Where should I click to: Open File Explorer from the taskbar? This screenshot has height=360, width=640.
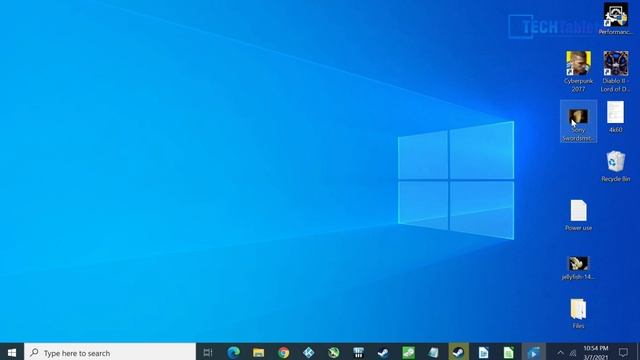(x=258, y=352)
